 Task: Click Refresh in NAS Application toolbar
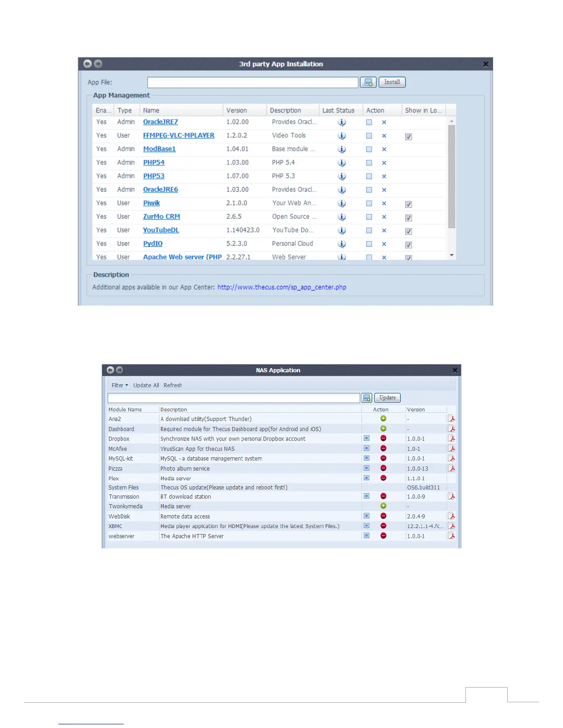tap(173, 385)
